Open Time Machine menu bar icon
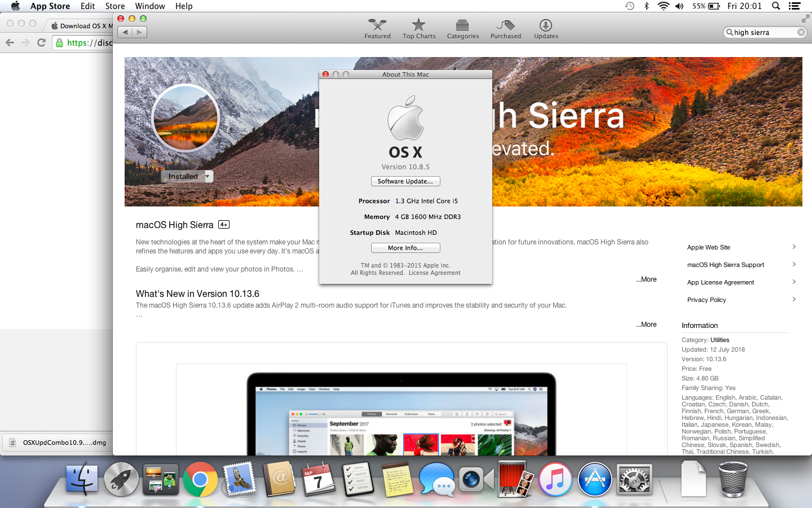 [x=630, y=6]
